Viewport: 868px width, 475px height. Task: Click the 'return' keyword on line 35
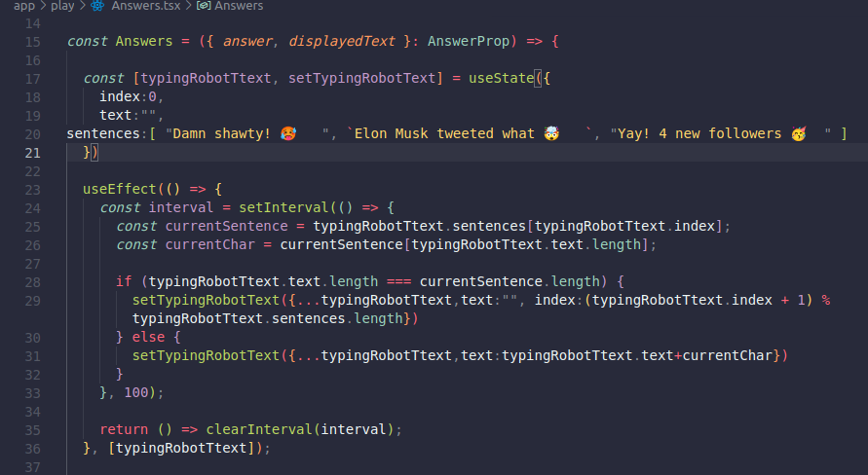tap(124, 429)
